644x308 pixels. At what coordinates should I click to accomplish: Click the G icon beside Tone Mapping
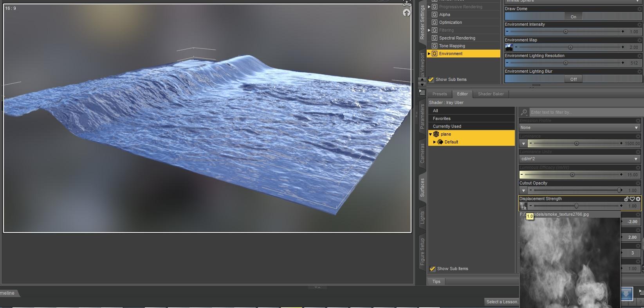pos(435,46)
